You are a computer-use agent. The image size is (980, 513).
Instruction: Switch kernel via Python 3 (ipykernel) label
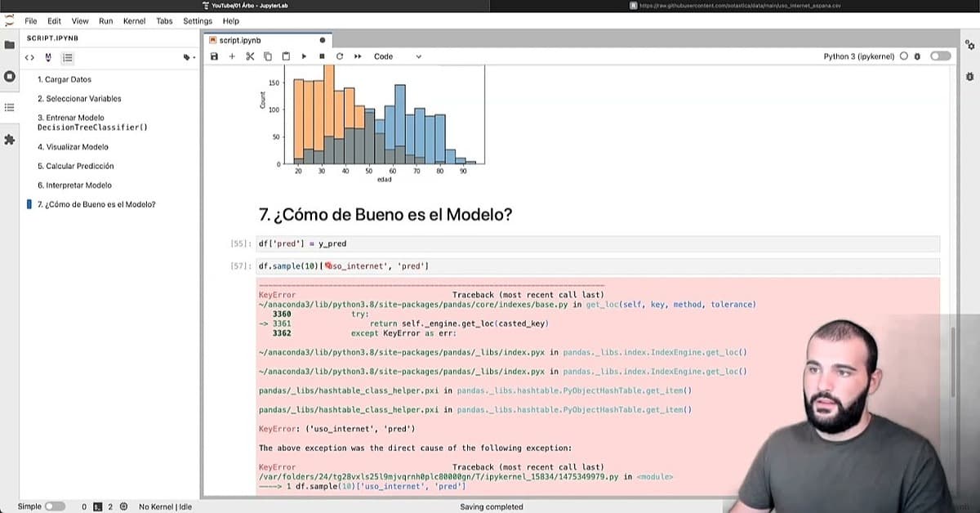[x=859, y=56]
